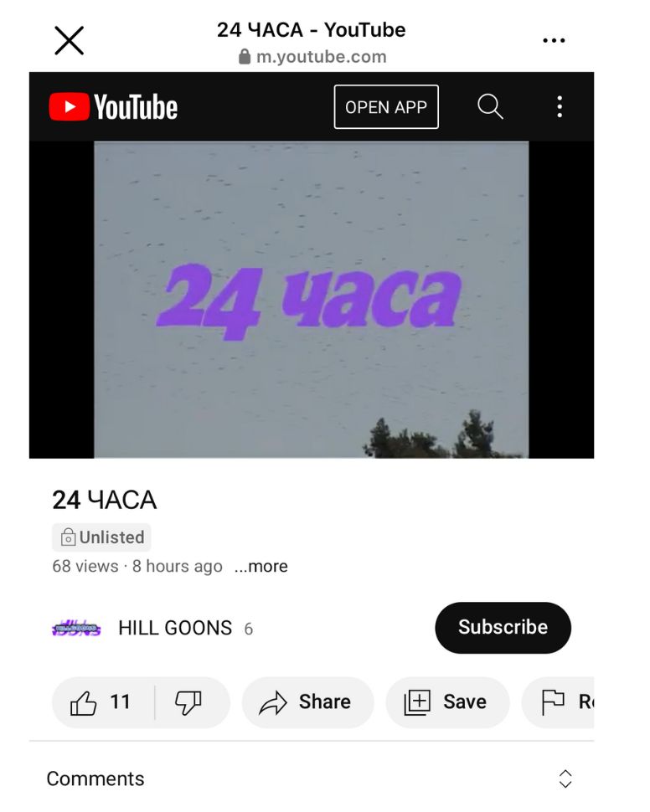This screenshot has width=650, height=812.
Task: Save video to a playlist
Action: 447,702
